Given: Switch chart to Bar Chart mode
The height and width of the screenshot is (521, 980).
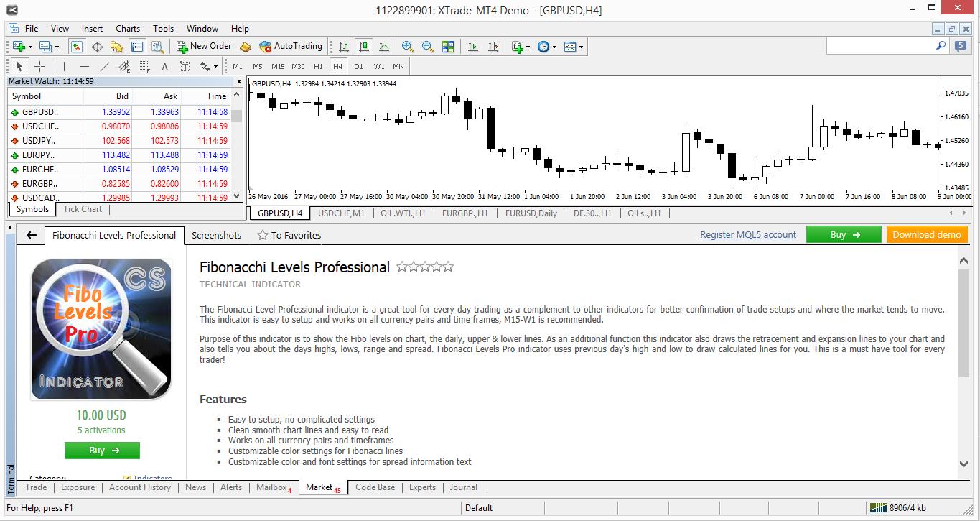Looking at the screenshot, I should (x=344, y=47).
